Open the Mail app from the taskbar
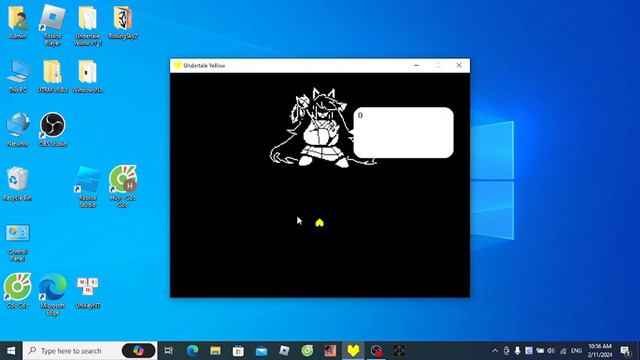The width and height of the screenshot is (640, 360). [x=261, y=351]
